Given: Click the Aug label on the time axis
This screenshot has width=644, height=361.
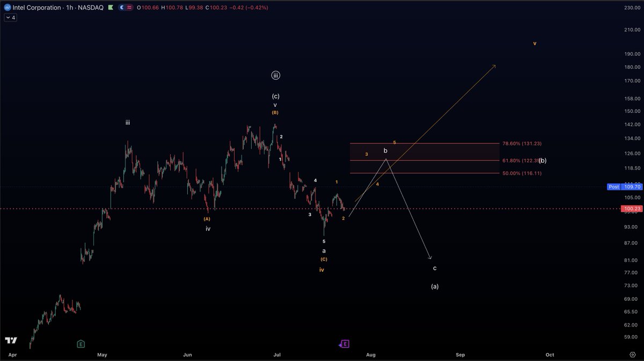Looking at the screenshot, I should (x=370, y=355).
